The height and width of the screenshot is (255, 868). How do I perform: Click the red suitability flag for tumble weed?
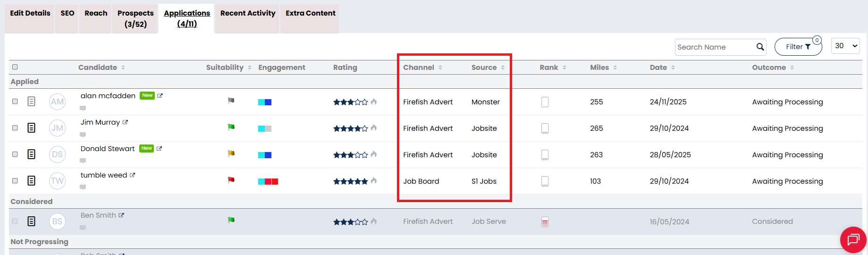click(x=231, y=180)
